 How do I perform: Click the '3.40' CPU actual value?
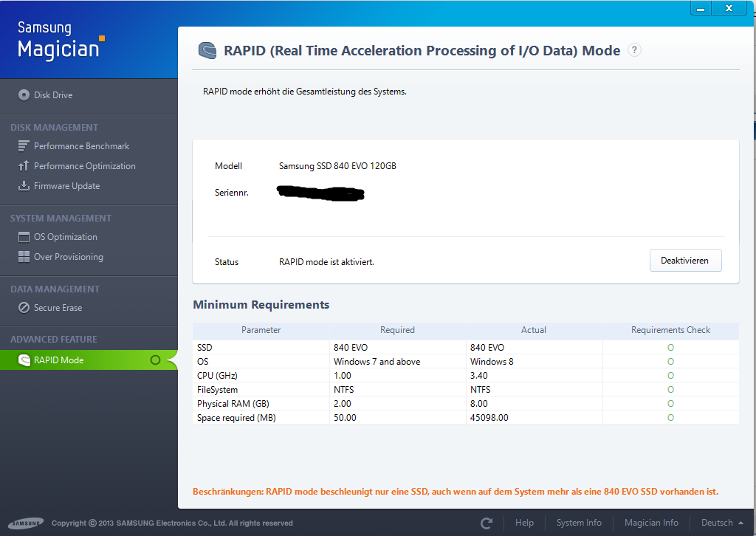pos(478,376)
